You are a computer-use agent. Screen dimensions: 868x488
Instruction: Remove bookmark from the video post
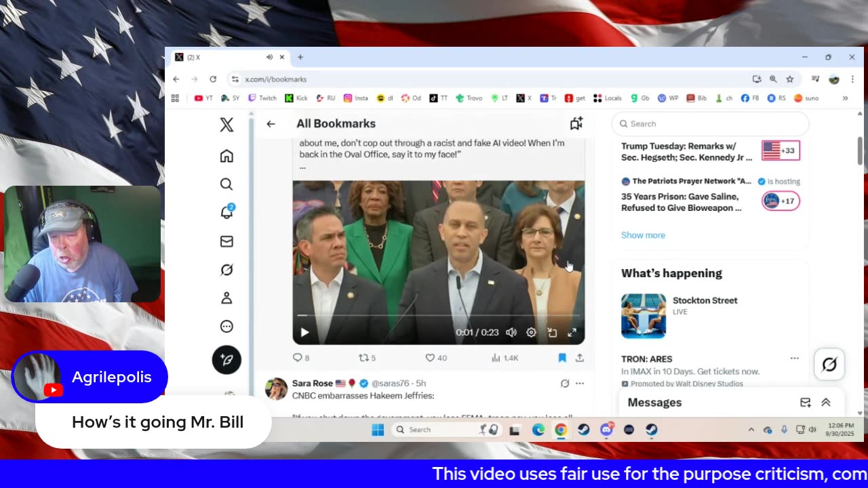pos(562,358)
